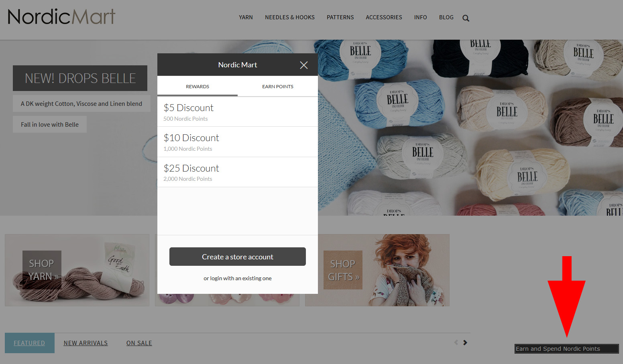Open the Needles & Hooks menu
This screenshot has width=623, height=364.
tap(290, 17)
